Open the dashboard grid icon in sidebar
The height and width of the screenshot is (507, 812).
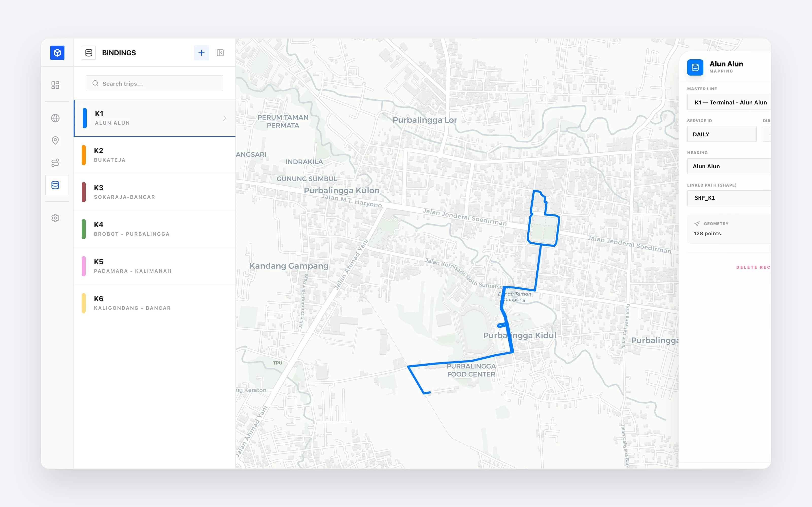56,85
